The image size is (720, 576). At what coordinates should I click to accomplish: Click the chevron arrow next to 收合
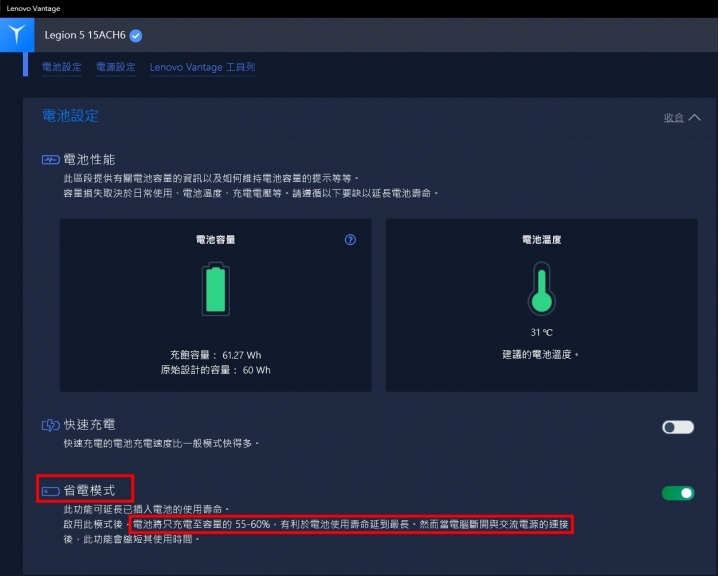[695, 117]
